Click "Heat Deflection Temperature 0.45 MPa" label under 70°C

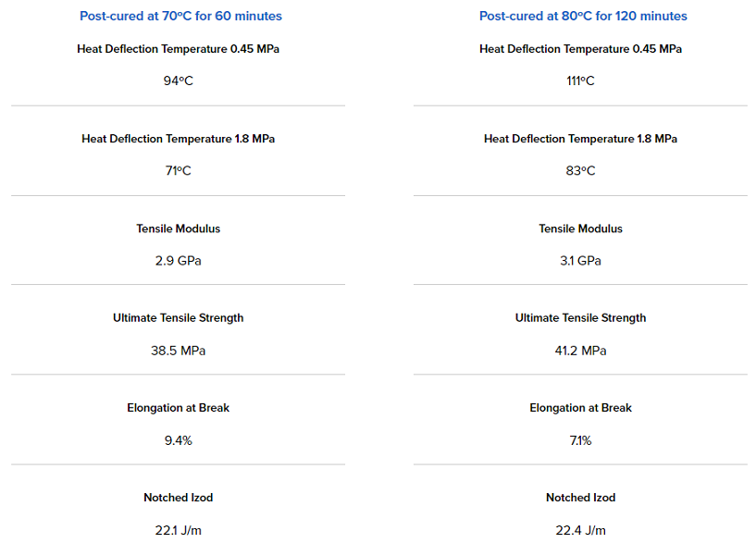[179, 49]
